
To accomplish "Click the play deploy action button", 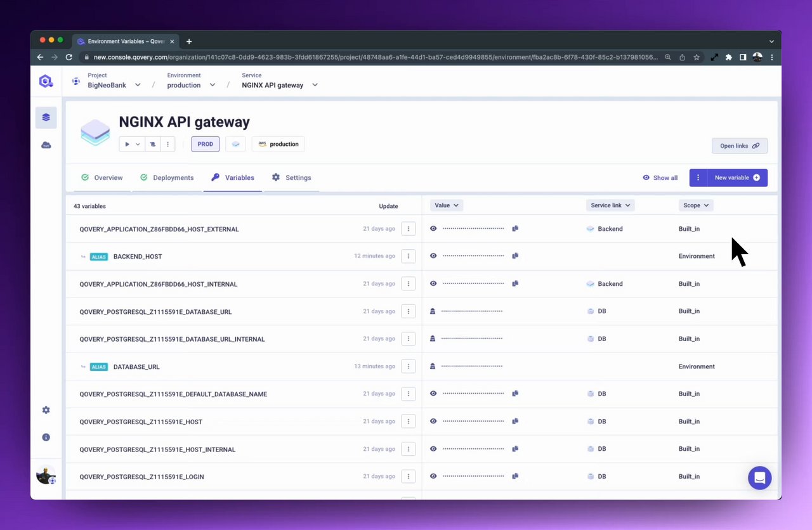I will pos(127,145).
